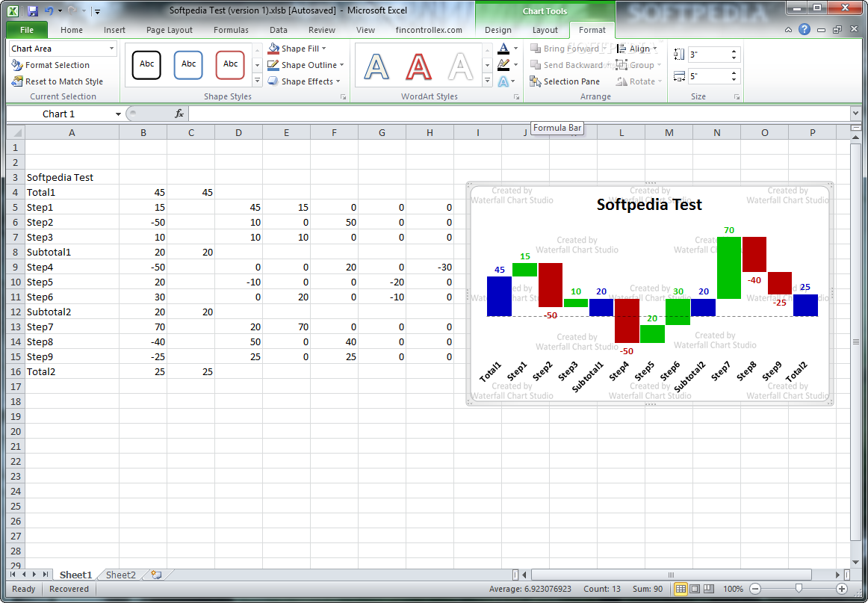Select Page Layout view in status bar
This screenshot has height=603, width=868.
695,589
